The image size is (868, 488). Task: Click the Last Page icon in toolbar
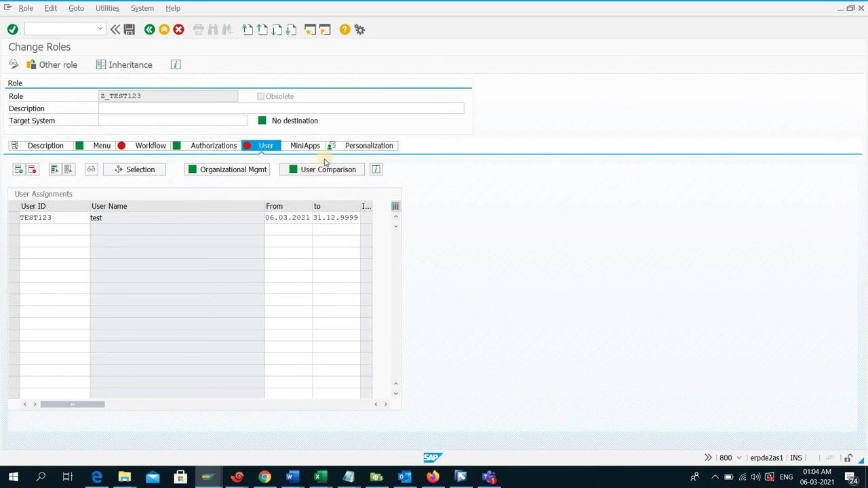point(291,29)
